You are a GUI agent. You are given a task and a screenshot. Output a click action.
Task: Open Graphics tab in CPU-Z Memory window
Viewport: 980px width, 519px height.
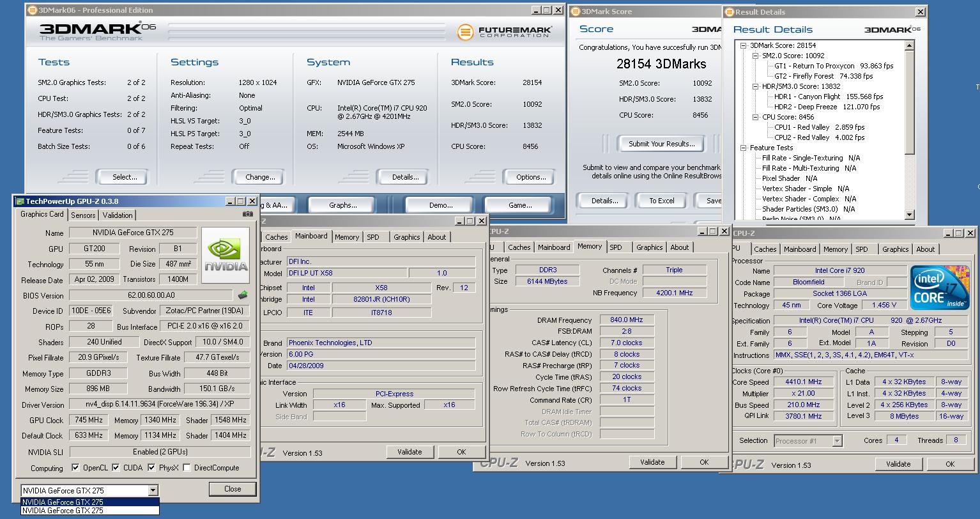click(650, 247)
